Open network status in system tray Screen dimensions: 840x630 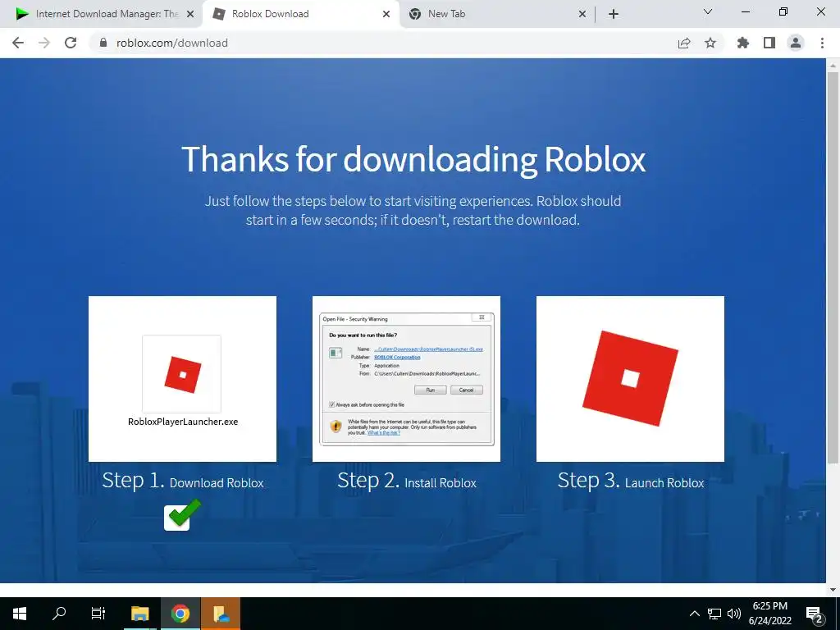(x=714, y=614)
